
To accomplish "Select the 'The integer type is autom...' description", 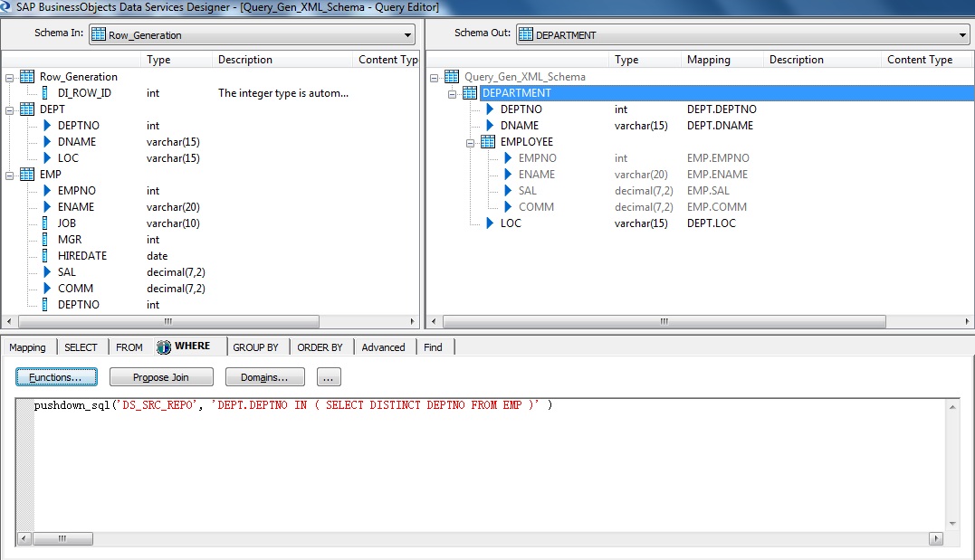I will (283, 93).
